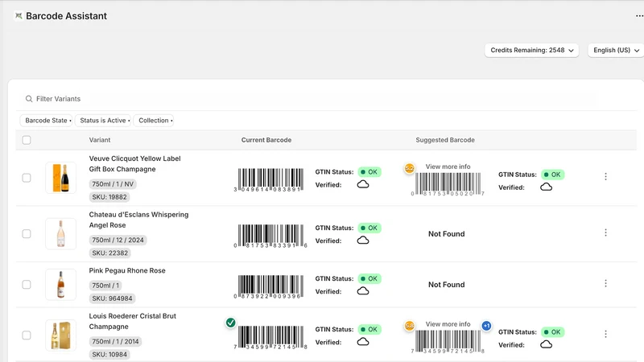Select the Whispering Angel Rose row checkbox
This screenshot has height=362, width=644.
(27, 233)
